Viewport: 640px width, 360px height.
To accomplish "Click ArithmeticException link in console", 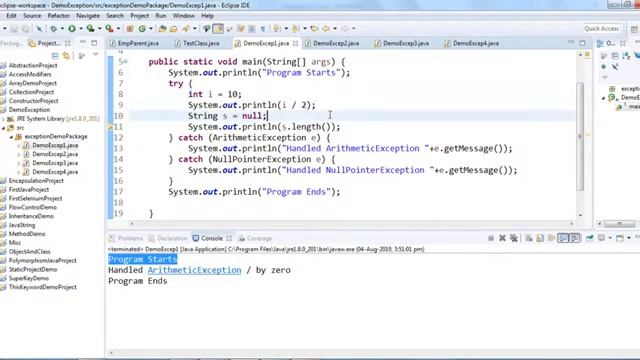I will (194, 270).
